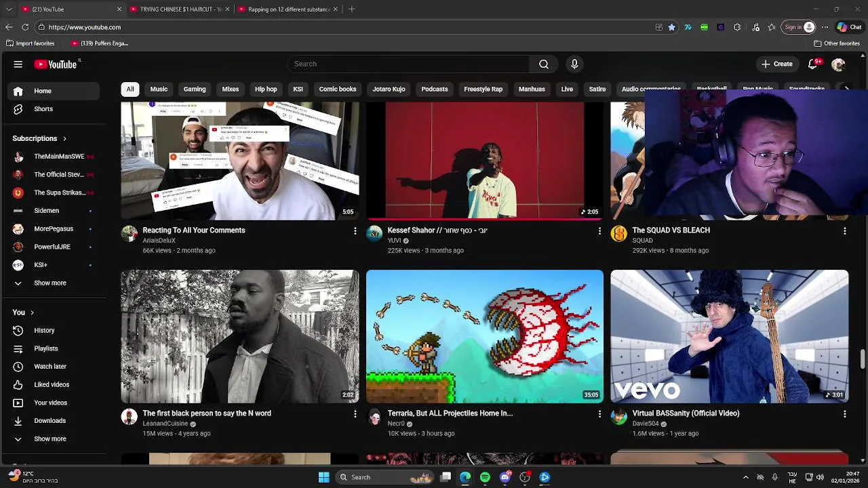This screenshot has height=488, width=868.
Task: Open the browser tab search dropdown
Action: [x=9, y=9]
